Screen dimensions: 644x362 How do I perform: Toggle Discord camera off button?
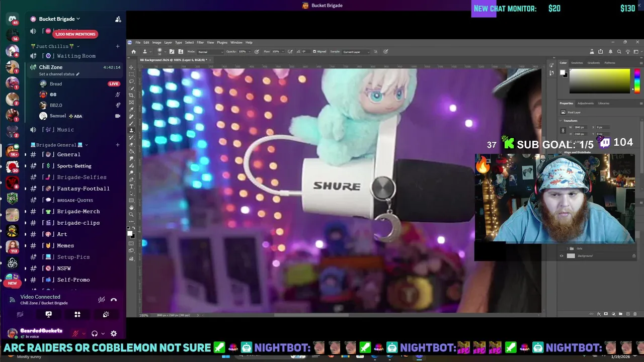[20, 314]
